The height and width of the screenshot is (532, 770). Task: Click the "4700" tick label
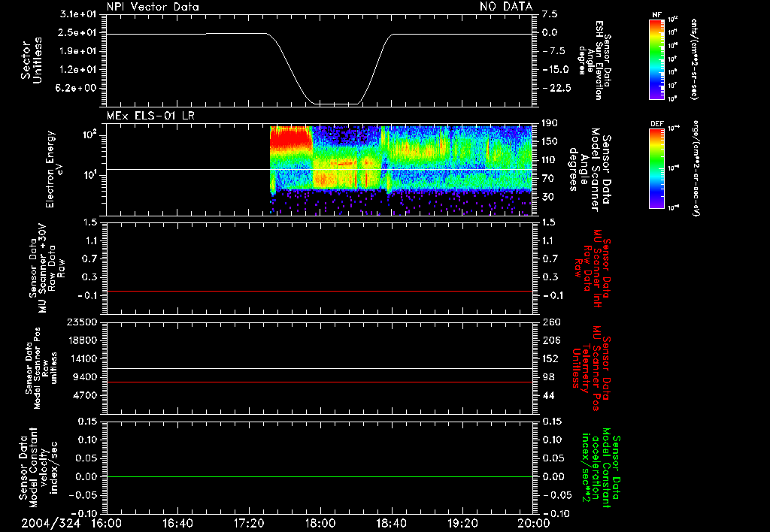point(84,395)
